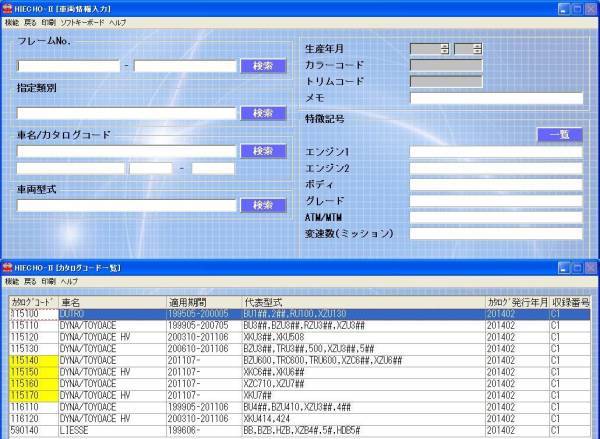Open the 機能 menu in the 車両情報入力 window
600x439 pixels.
12,23
